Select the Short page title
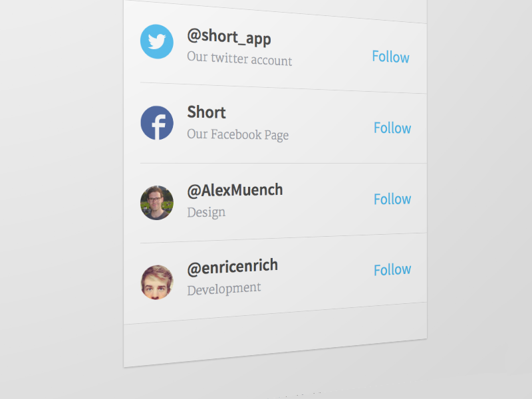Screen dimensions: 532x399 click(x=206, y=112)
